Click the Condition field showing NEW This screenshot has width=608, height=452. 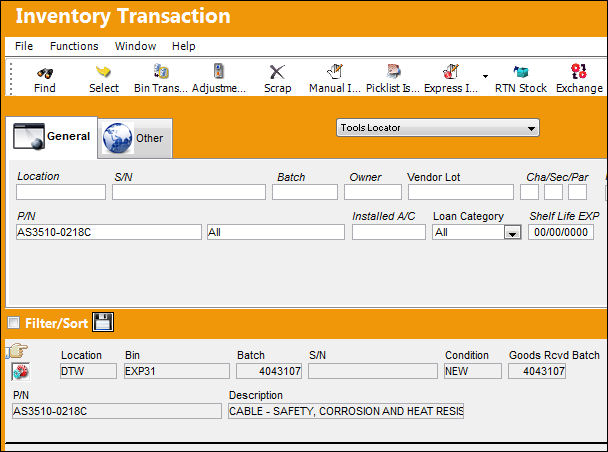(473, 371)
